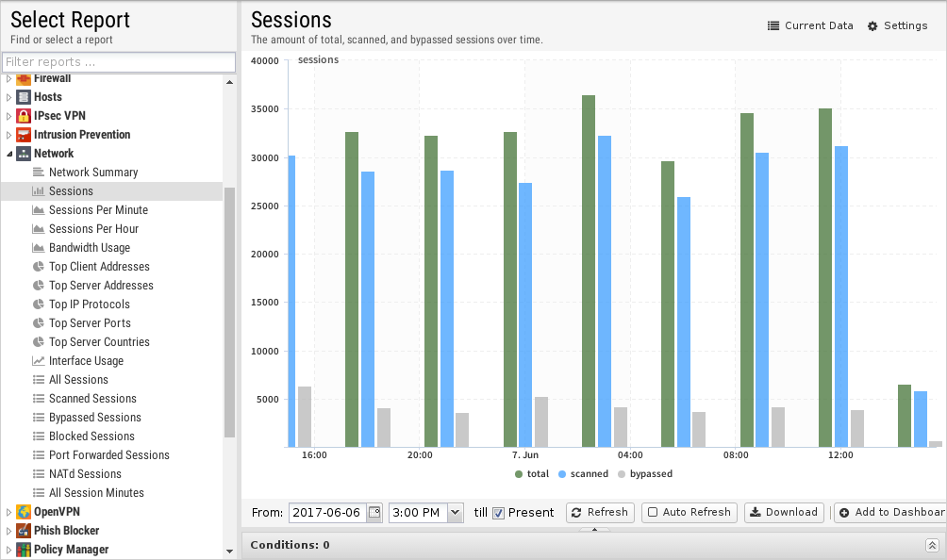Click the Settings gear icon
Viewport: 947px width, 560px height.
(872, 26)
